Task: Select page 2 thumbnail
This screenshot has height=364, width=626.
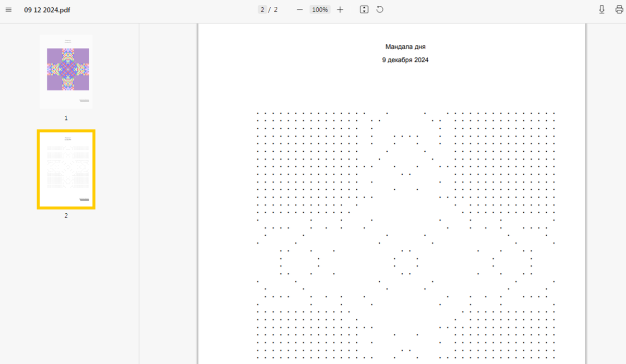Action: coord(66,169)
